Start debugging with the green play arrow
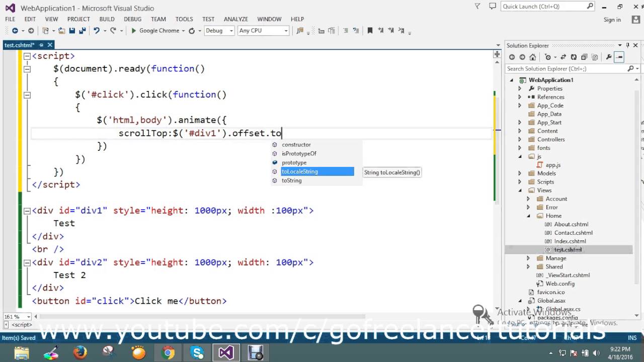644x362 pixels. 134,31
